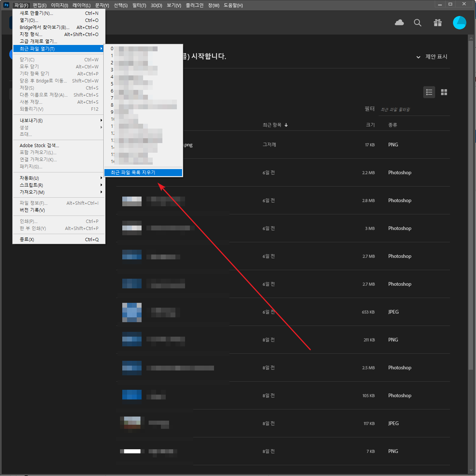The height and width of the screenshot is (476, 476).
Task: Open the 7 KB PNG file thumbnail
Action: (x=132, y=451)
